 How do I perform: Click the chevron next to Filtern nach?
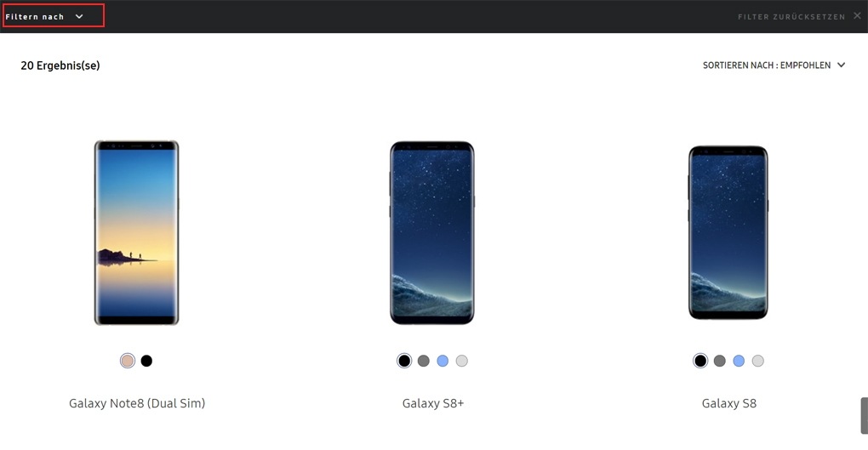pos(79,17)
